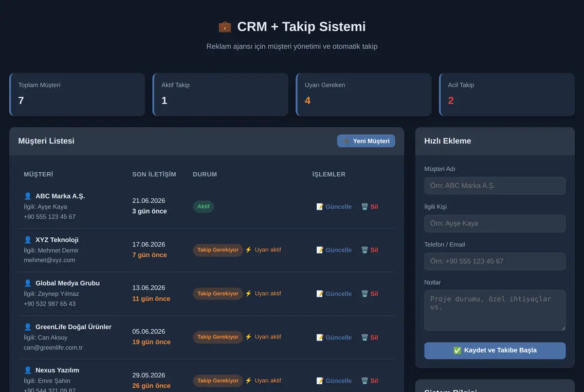
Task: Click lightning icon in XYZ Teknoloji row
Action: pos(248,250)
